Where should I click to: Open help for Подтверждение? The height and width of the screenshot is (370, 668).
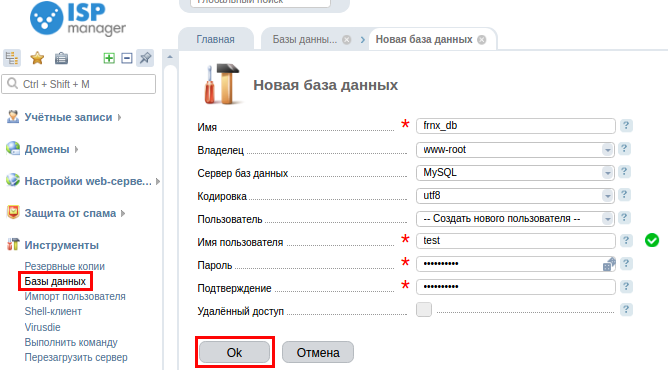pyautogui.click(x=626, y=287)
